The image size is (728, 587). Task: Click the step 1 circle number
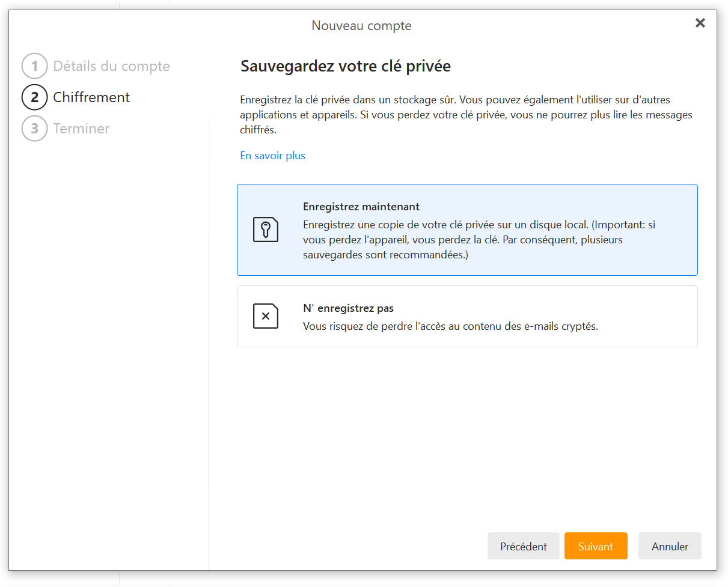(x=34, y=66)
